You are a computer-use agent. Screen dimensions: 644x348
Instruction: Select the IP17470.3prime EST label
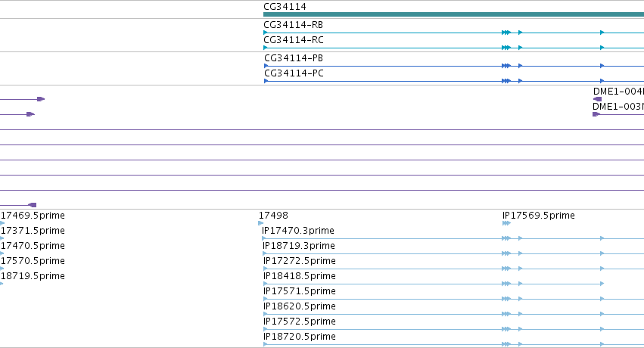(x=297, y=231)
